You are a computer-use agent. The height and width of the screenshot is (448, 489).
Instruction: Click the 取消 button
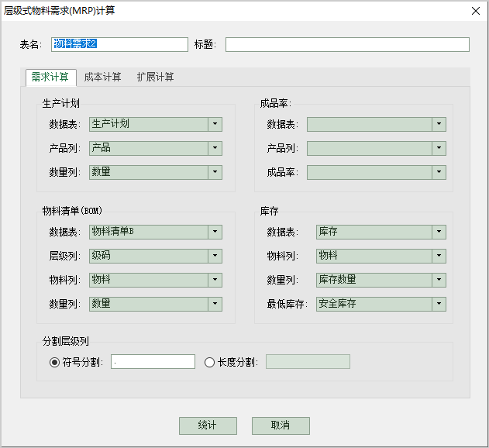click(x=281, y=426)
